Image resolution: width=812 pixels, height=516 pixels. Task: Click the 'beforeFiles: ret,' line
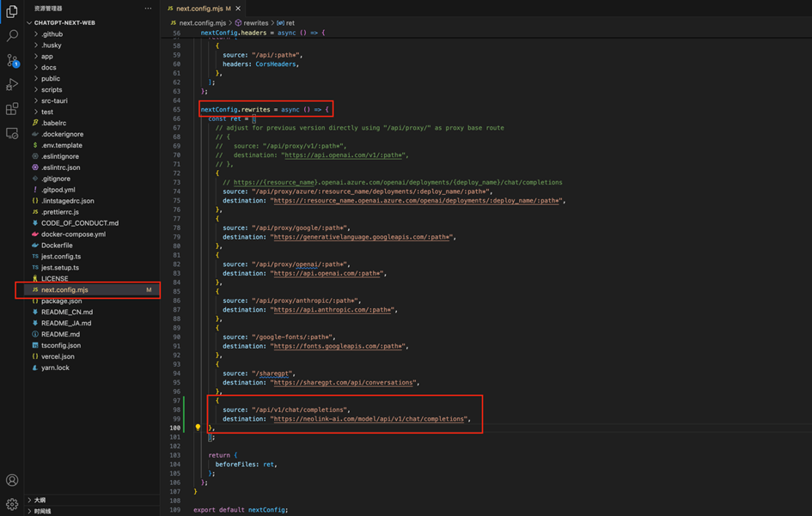point(246,464)
